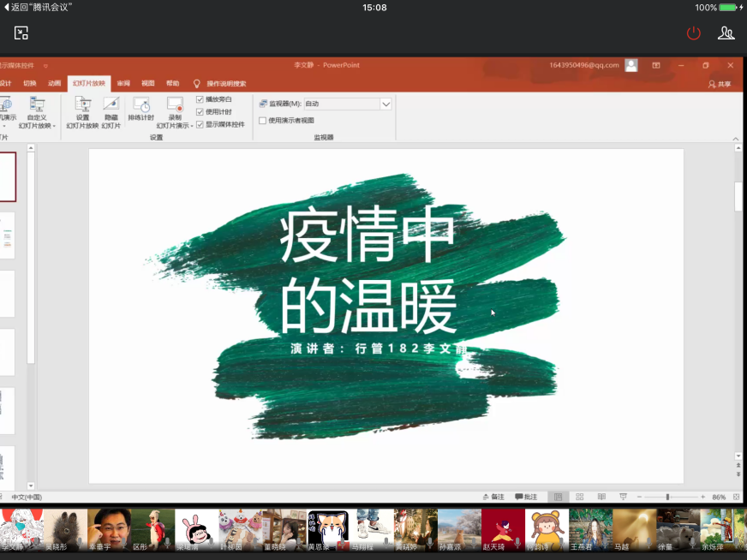Collapse the ribbon using the chevron arrow
The height and width of the screenshot is (560, 747).
click(735, 138)
